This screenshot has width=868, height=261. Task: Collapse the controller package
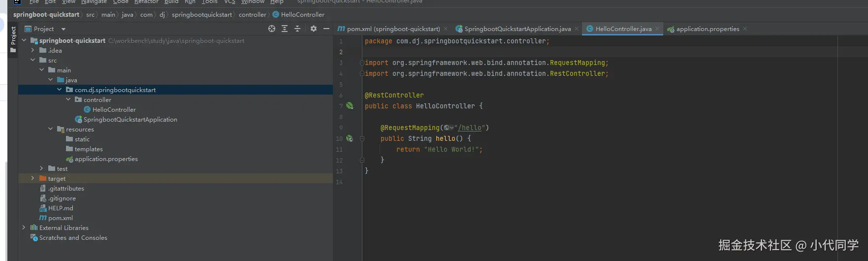point(68,99)
